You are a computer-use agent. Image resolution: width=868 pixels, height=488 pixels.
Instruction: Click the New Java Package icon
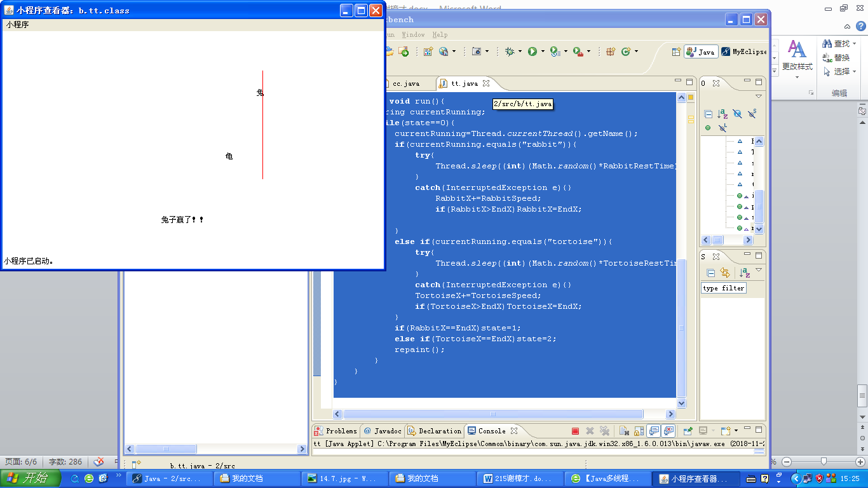coord(611,51)
